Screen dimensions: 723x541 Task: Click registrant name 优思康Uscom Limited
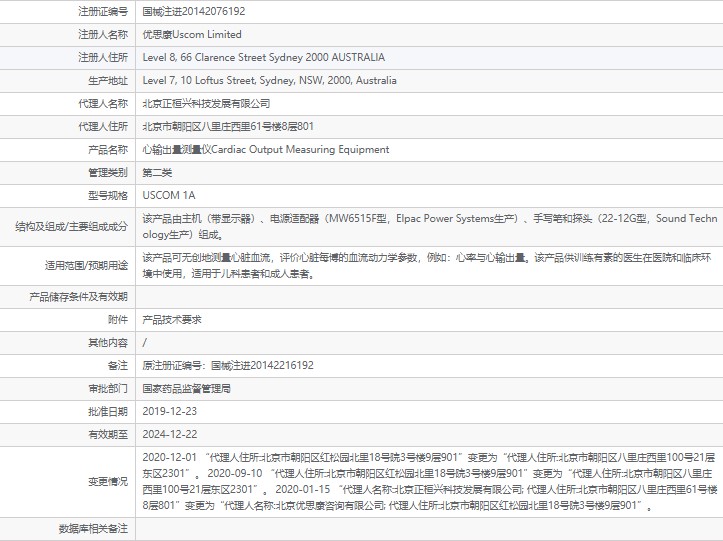click(x=192, y=35)
